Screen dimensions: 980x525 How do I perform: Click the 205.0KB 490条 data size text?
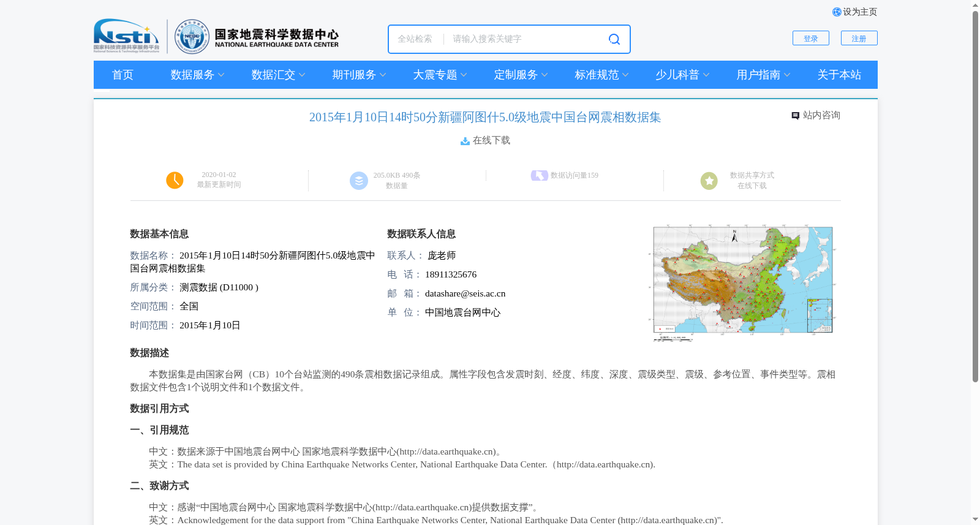(x=397, y=175)
